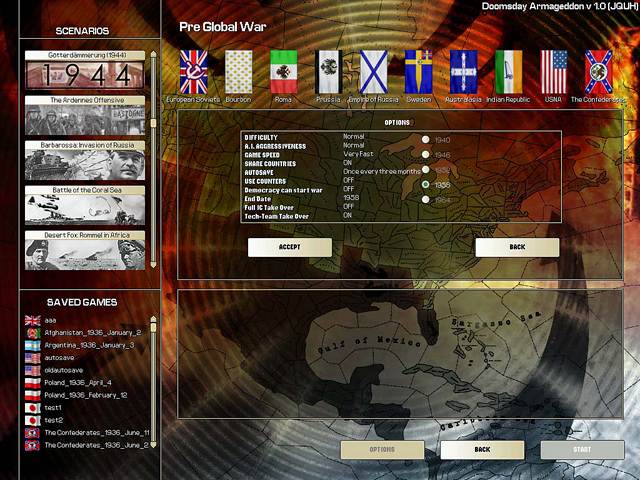Choose the USNA stars and stripes flag

[554, 72]
